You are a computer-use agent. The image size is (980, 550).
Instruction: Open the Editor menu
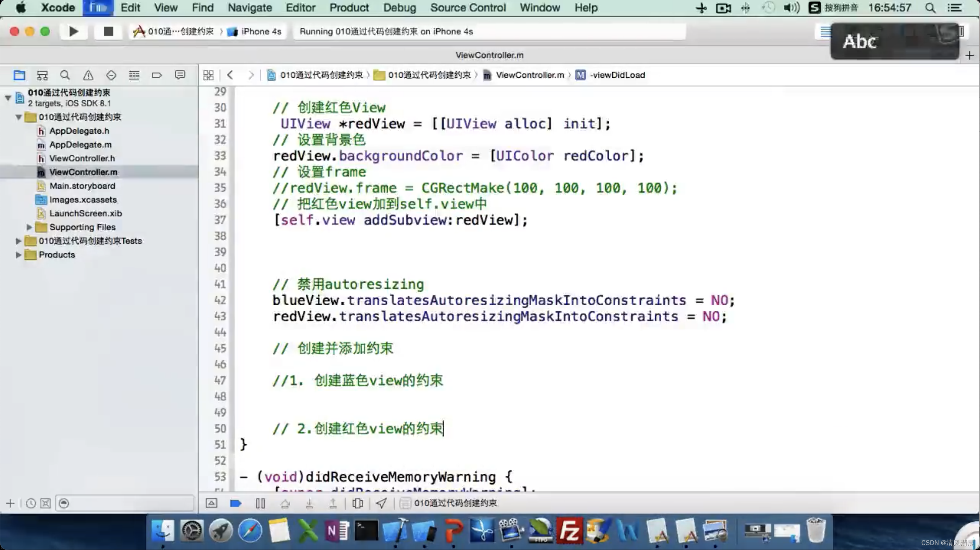[x=300, y=8]
